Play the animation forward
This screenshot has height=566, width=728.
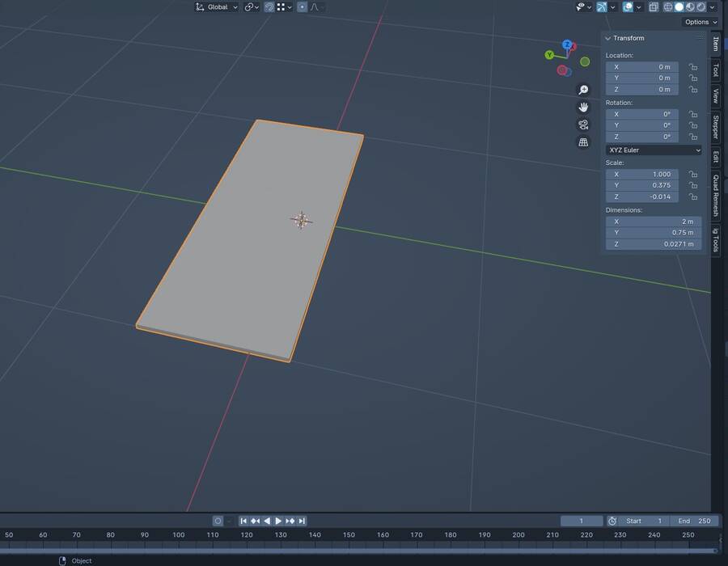point(278,521)
